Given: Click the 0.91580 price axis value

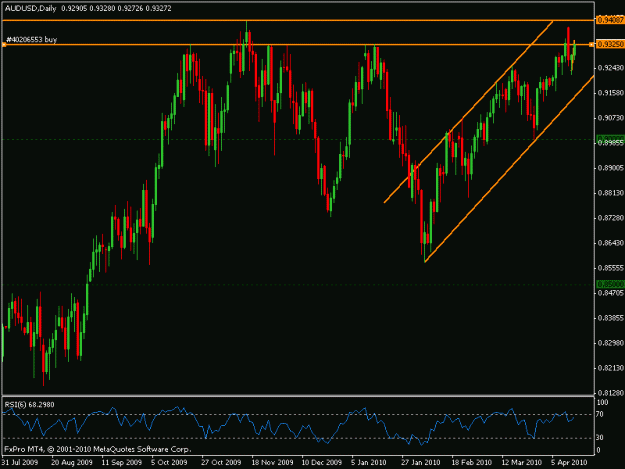Looking at the screenshot, I should (611, 93).
